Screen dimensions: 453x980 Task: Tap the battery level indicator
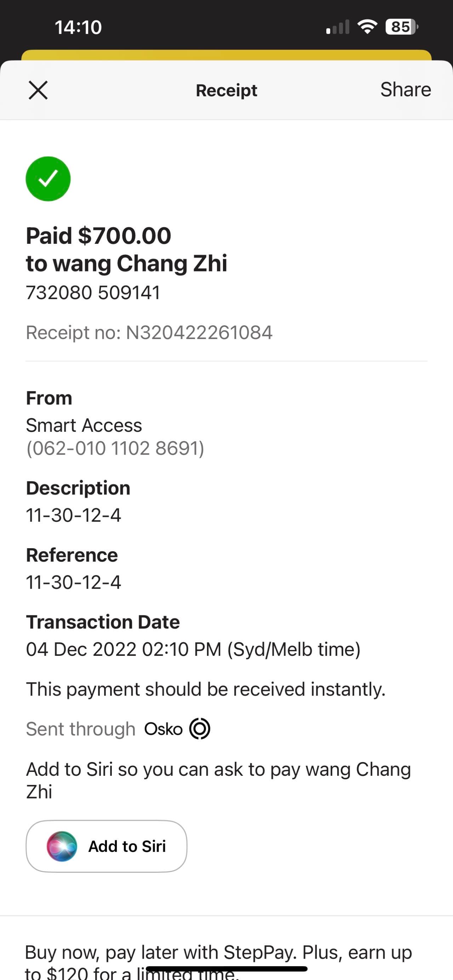point(401,27)
